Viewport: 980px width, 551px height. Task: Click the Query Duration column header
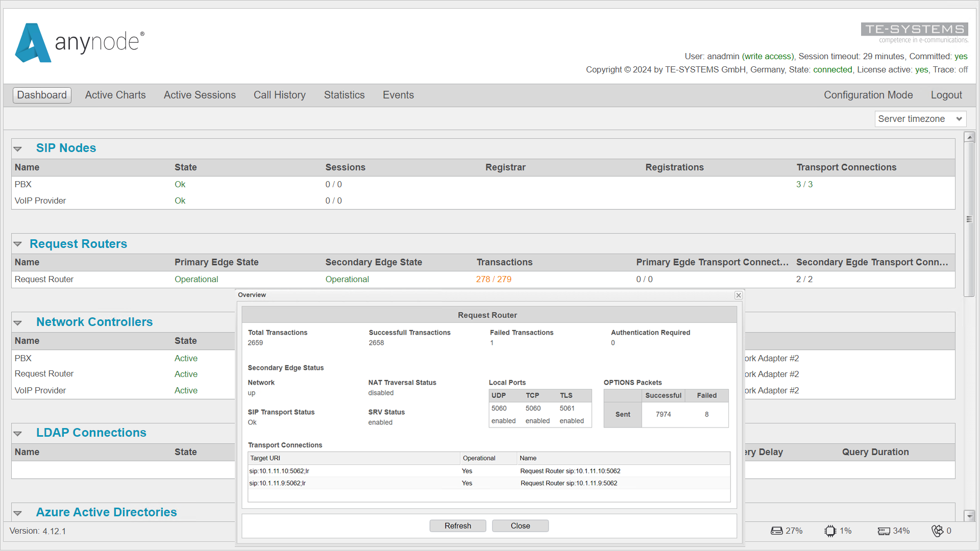click(x=875, y=453)
